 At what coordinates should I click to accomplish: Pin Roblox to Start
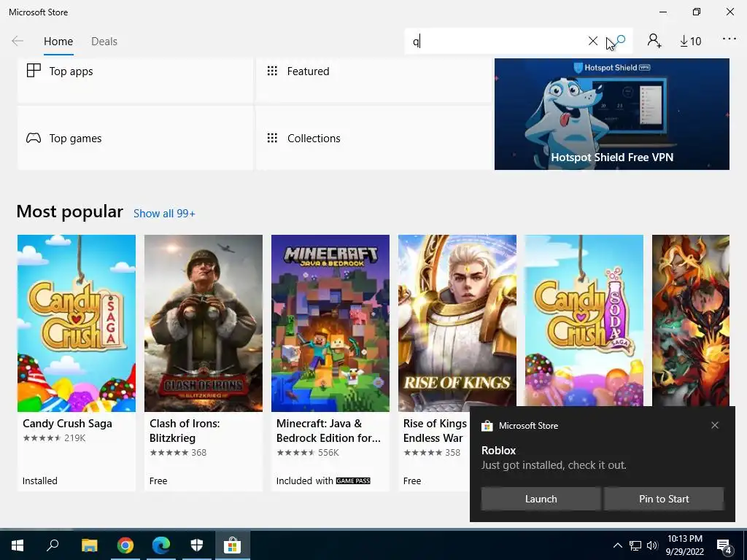pyautogui.click(x=664, y=499)
